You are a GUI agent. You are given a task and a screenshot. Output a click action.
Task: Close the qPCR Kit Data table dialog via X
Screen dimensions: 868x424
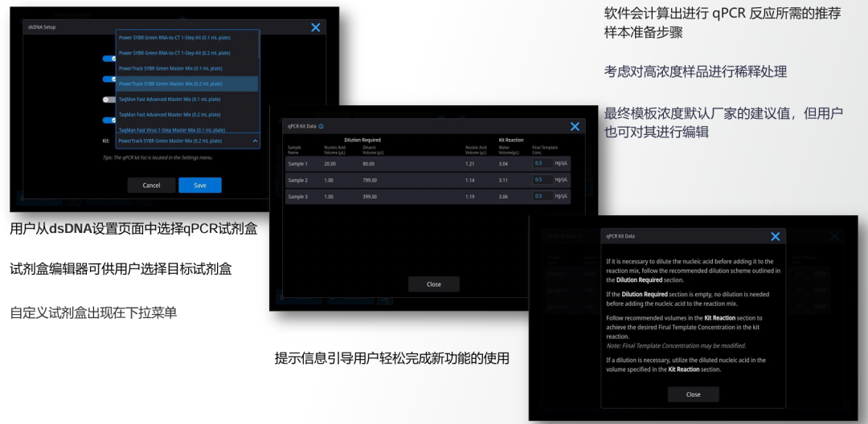(575, 127)
